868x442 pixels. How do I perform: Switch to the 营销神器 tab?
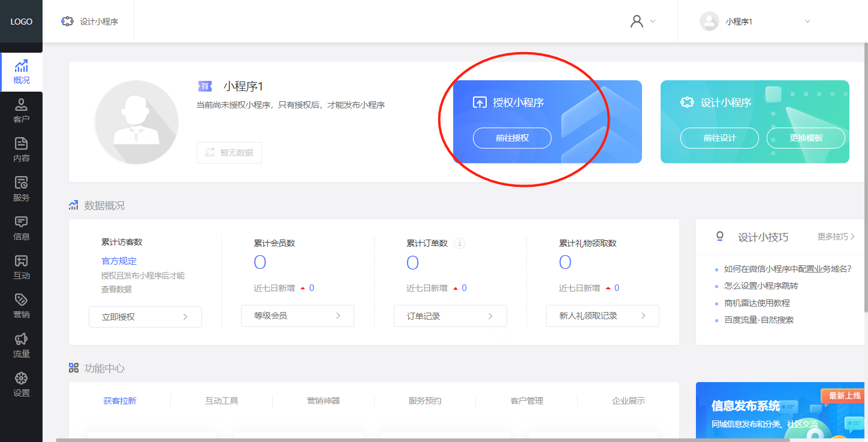point(323,401)
